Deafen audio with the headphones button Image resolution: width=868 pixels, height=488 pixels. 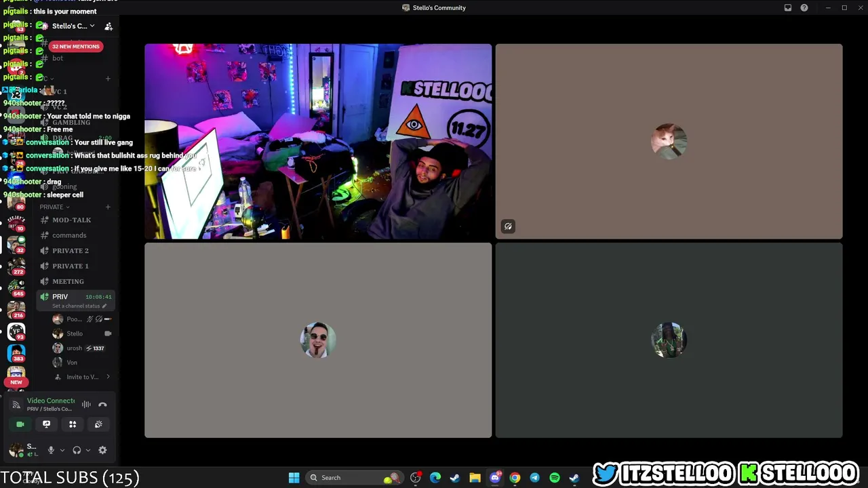pos(77,450)
